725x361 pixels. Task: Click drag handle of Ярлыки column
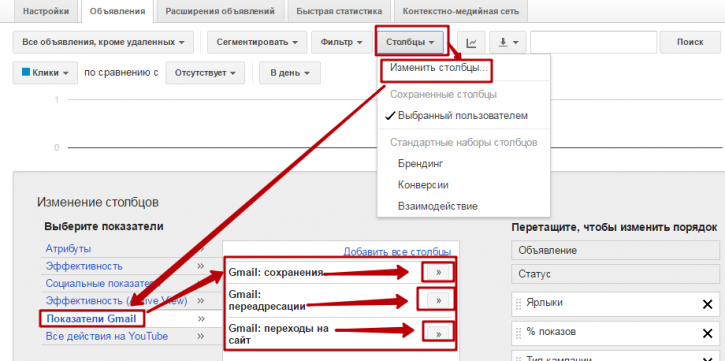point(518,304)
